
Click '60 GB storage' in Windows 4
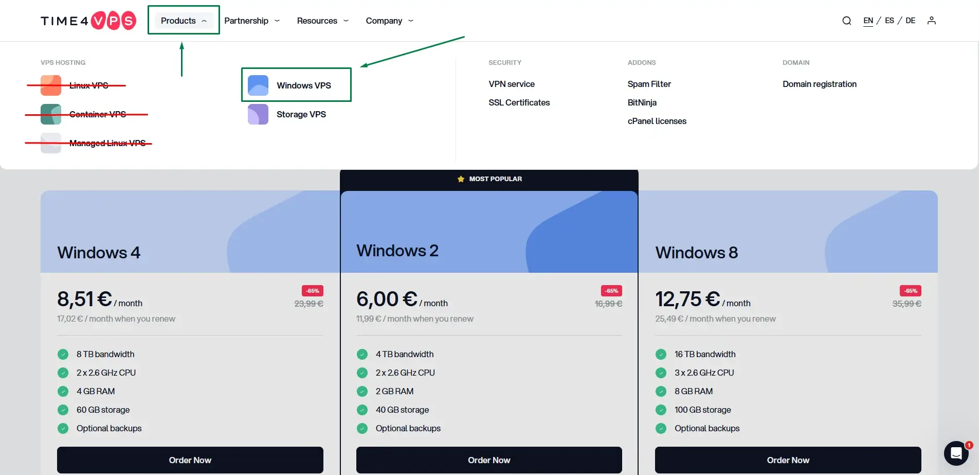coord(103,410)
